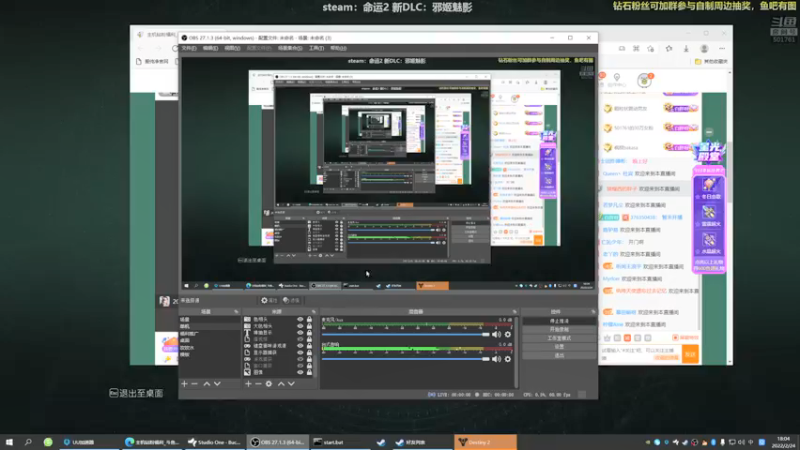Screen dimensions: 800x450
Task: Mute the first mixer channel speaker
Action: point(496,335)
